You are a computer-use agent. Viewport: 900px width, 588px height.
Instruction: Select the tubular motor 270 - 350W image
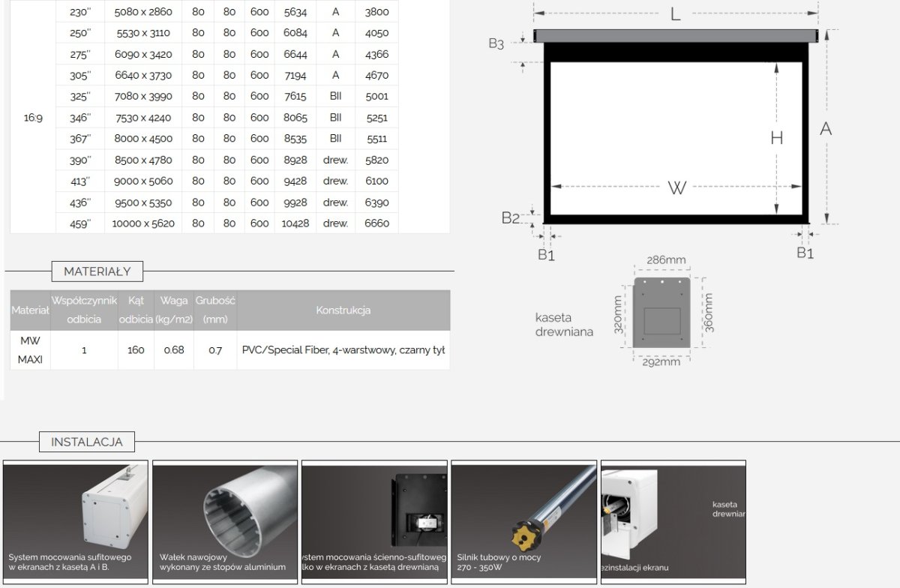tap(523, 521)
